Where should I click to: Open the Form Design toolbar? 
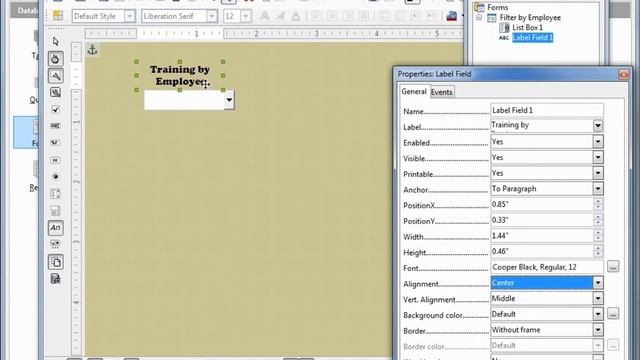point(56,262)
